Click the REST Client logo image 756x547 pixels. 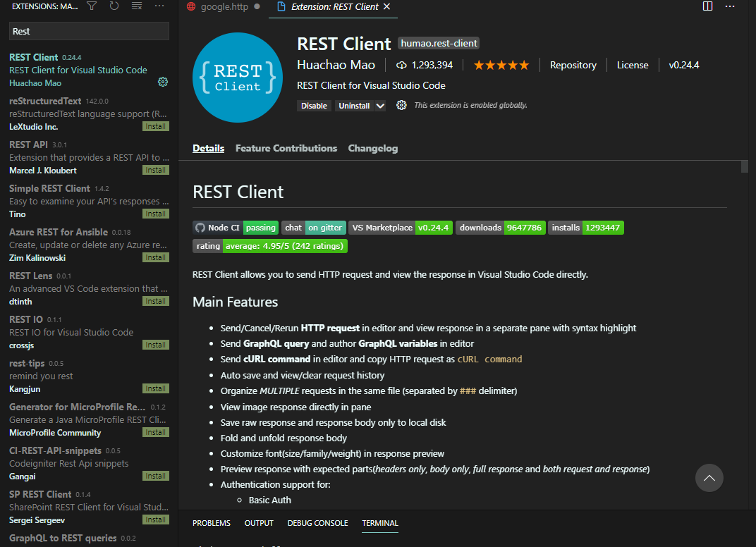[x=237, y=78]
